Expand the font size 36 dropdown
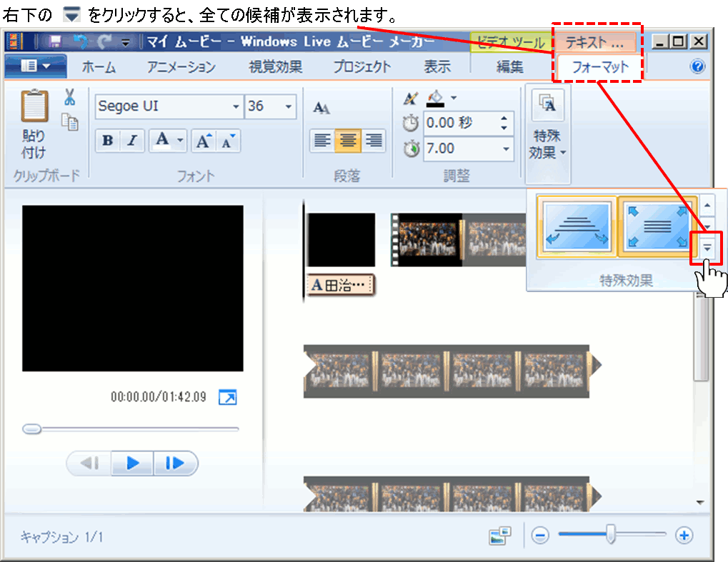 (289, 107)
